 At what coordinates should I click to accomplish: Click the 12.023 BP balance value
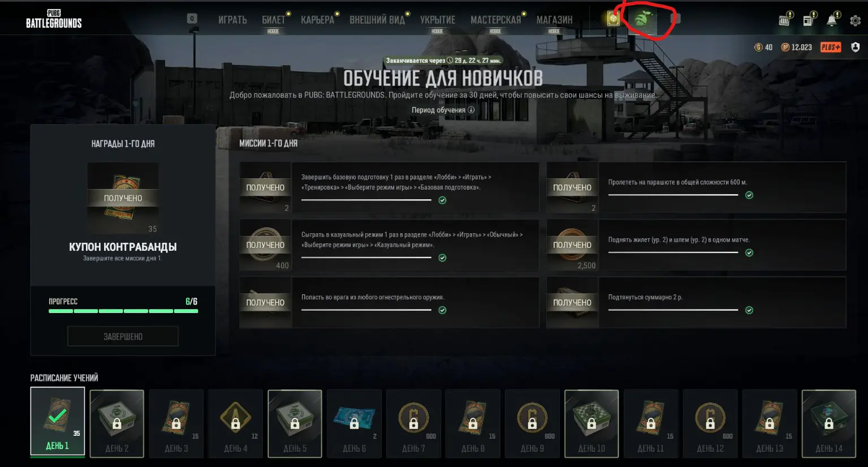click(x=801, y=47)
